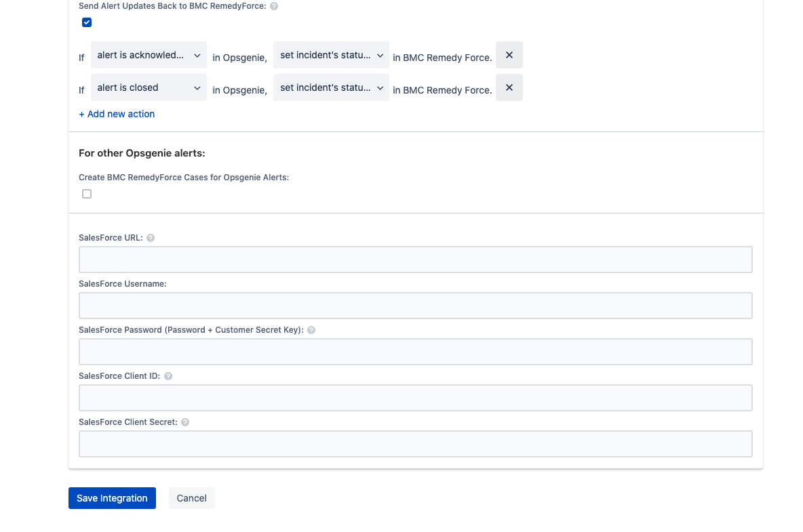
Task: Open set incident's status dropdown in closed row
Action: pos(331,87)
